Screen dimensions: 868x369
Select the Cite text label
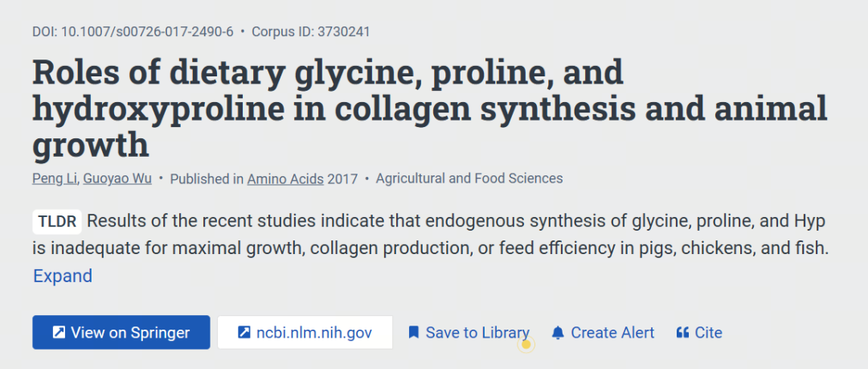[709, 333]
